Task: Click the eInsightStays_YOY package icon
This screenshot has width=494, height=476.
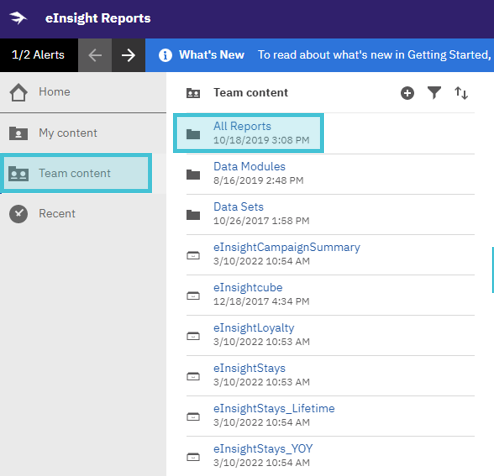Action: point(193,457)
